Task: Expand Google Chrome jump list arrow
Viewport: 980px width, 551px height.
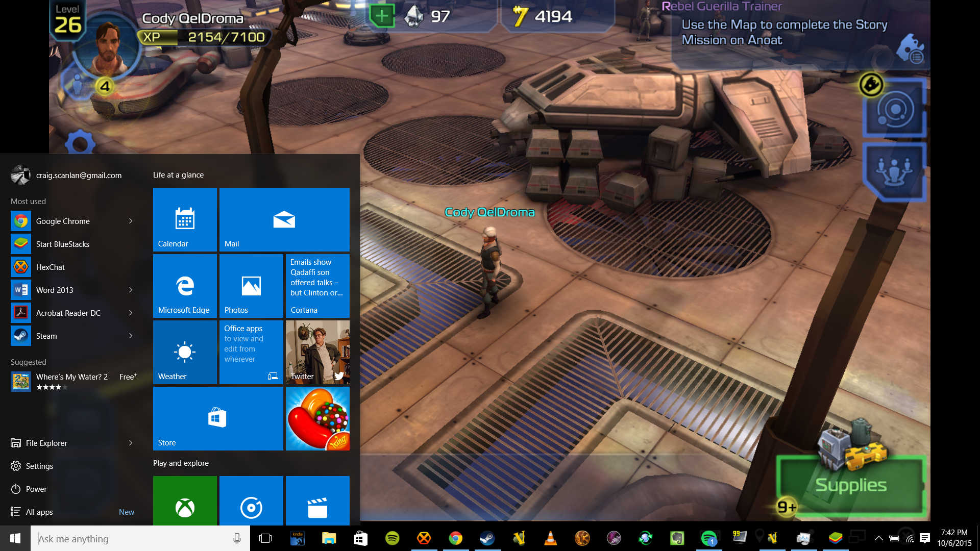Action: coord(131,221)
